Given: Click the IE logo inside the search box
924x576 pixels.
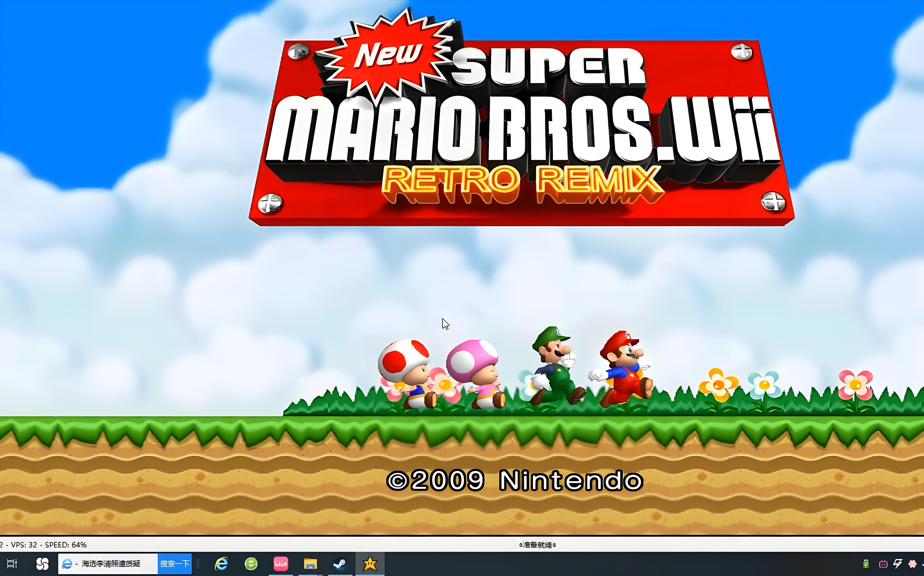Looking at the screenshot, I should pyautogui.click(x=67, y=564).
